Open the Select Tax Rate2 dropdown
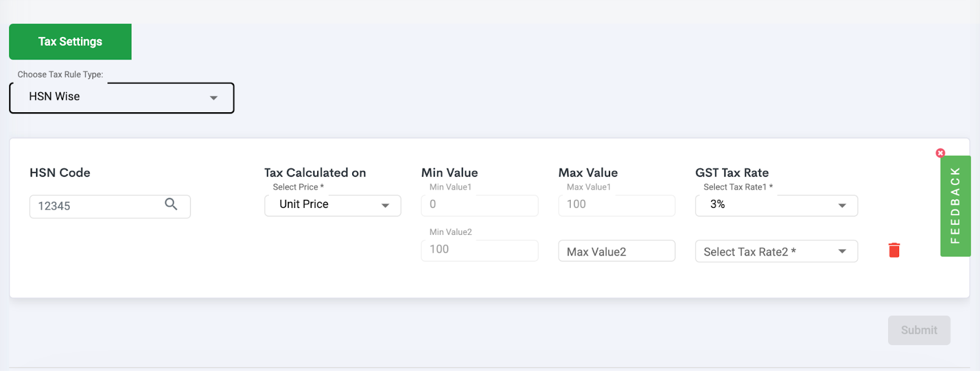The width and height of the screenshot is (980, 371). point(776,251)
